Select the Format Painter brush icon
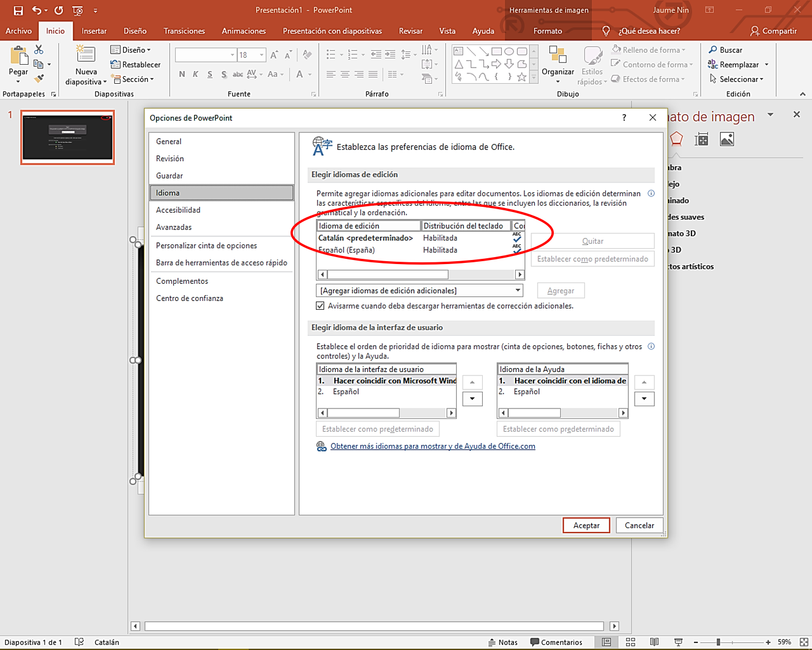812x650 pixels. (x=39, y=79)
